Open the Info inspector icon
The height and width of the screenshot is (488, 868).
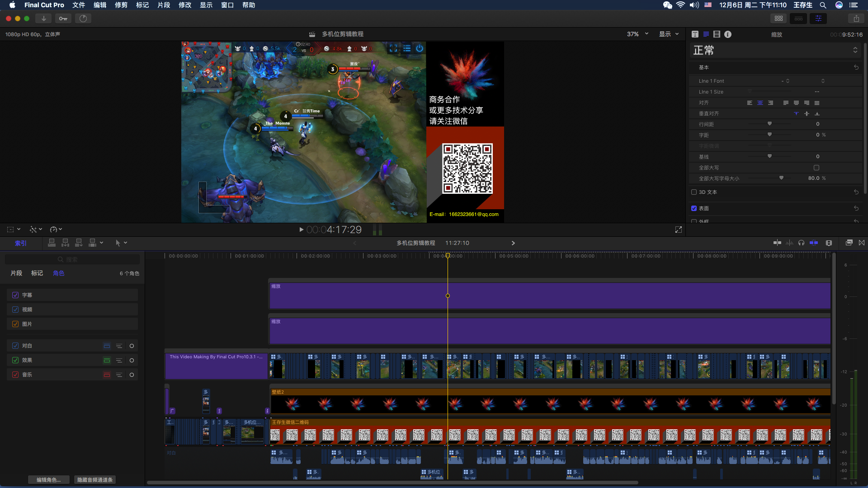(x=727, y=34)
